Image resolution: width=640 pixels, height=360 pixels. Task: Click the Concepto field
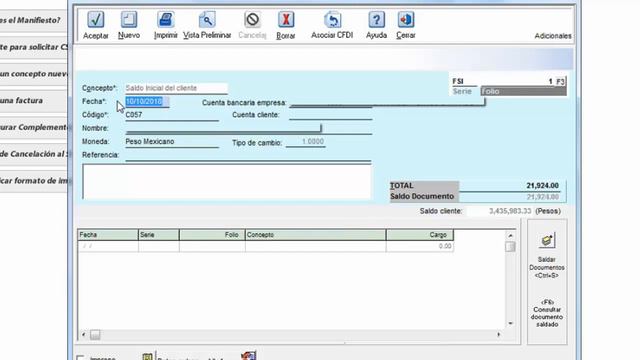tap(176, 88)
